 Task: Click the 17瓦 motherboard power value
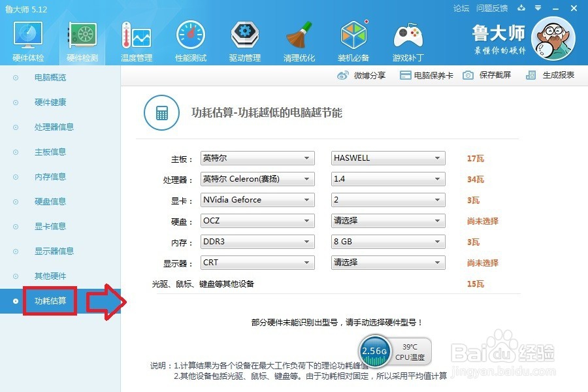click(475, 159)
